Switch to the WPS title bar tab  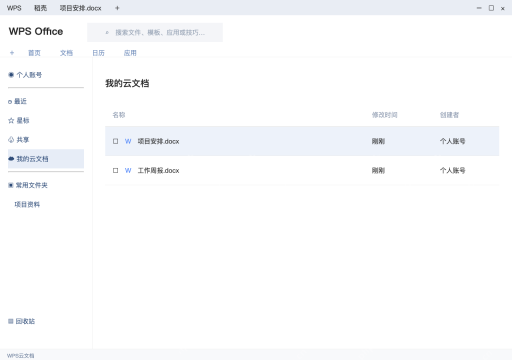[x=14, y=8]
